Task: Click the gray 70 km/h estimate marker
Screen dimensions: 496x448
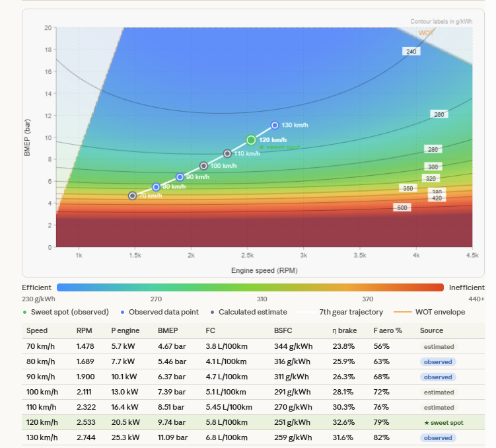Action: point(133,196)
